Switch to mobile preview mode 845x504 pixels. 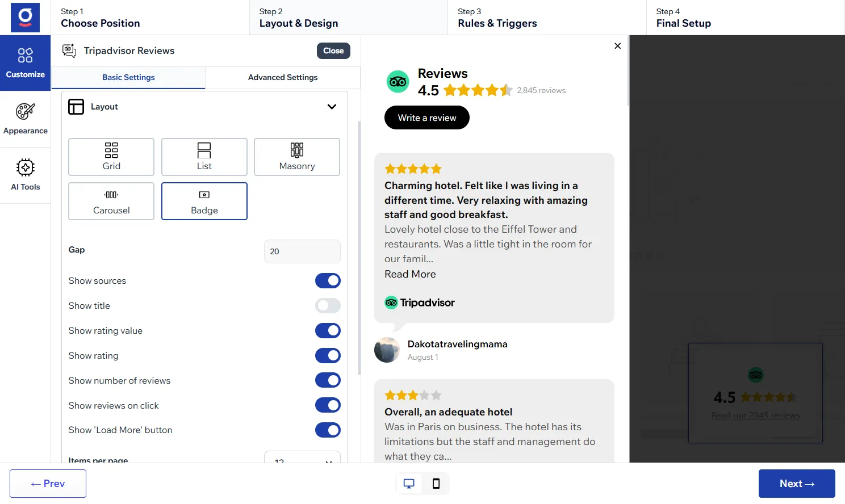click(x=436, y=484)
